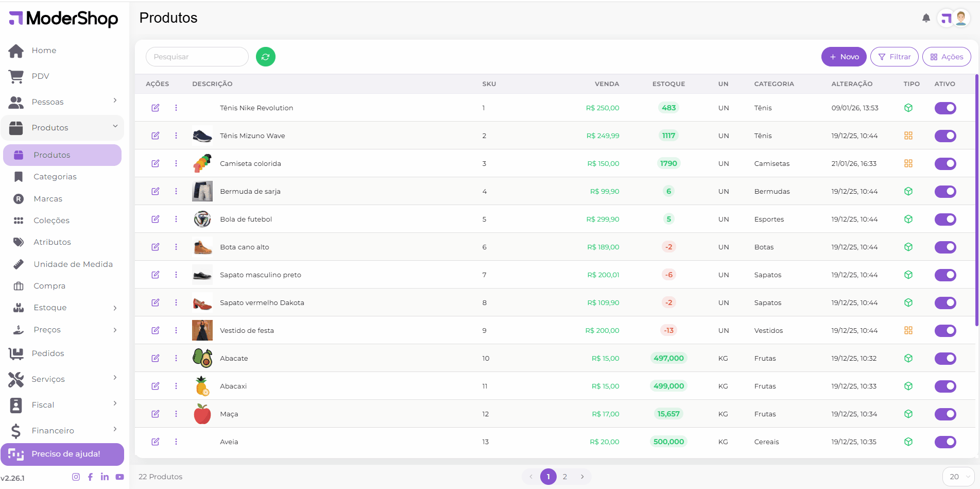980x489 pixels.
Task: Click the edit icon for Abacate
Action: pyautogui.click(x=155, y=358)
